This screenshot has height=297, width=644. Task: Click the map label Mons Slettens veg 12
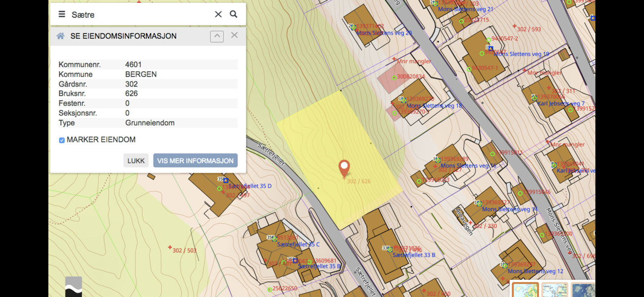[x=535, y=271]
